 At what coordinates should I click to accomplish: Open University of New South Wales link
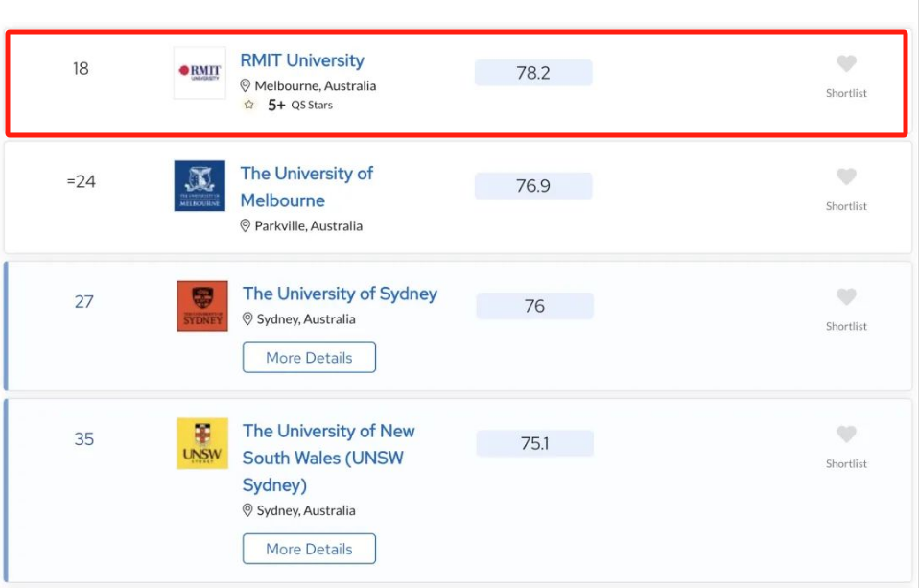pos(329,458)
